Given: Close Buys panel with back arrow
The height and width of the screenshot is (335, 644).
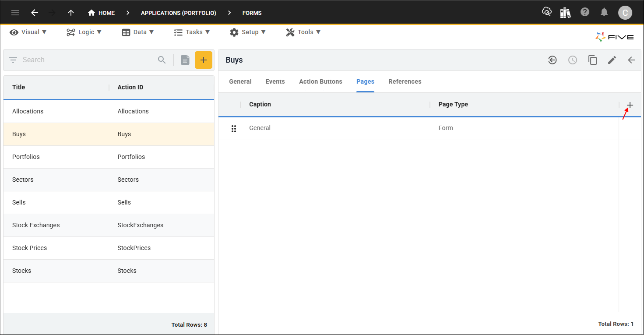Looking at the screenshot, I should click(631, 60).
